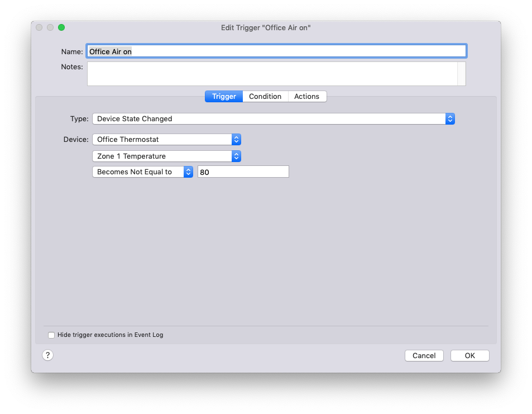Switch to the Trigger tab
The width and height of the screenshot is (532, 414).
pos(224,97)
